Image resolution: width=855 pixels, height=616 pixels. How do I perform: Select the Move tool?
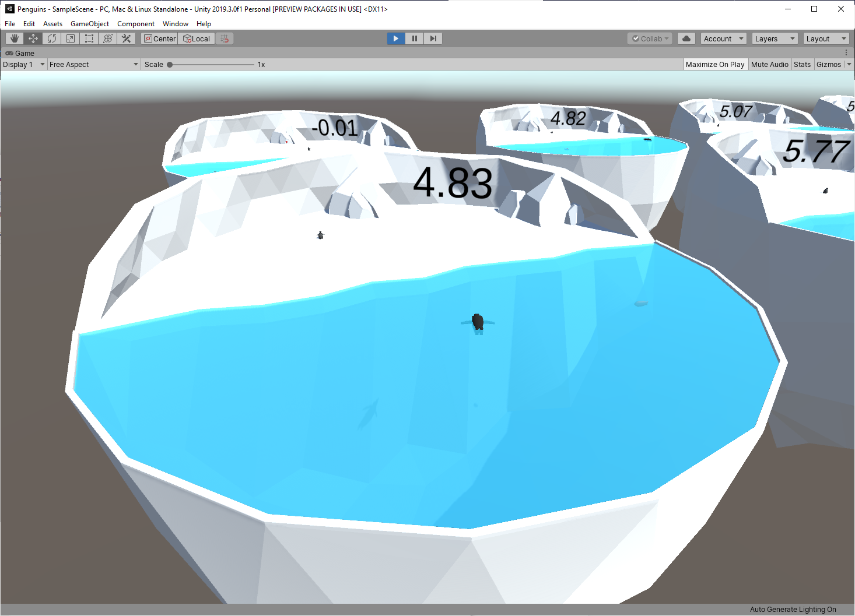[x=33, y=38]
